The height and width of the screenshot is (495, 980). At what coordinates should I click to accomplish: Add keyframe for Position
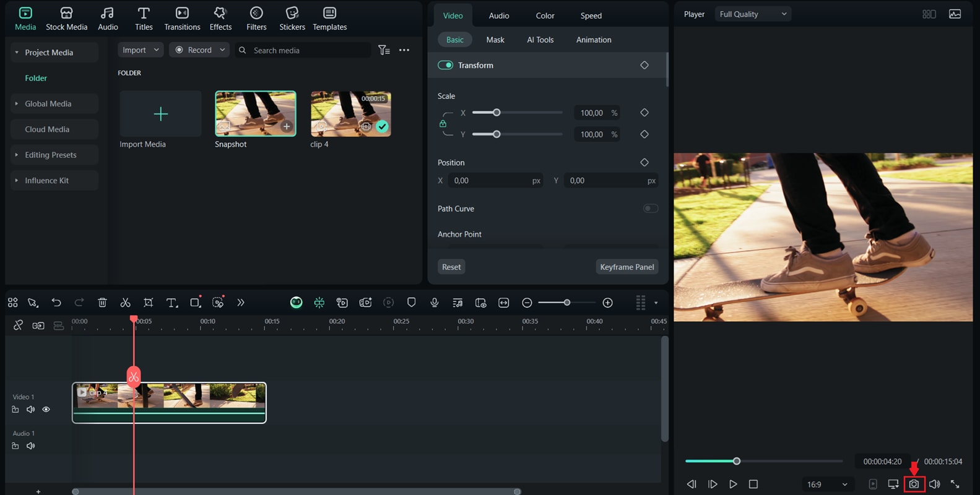tap(644, 162)
